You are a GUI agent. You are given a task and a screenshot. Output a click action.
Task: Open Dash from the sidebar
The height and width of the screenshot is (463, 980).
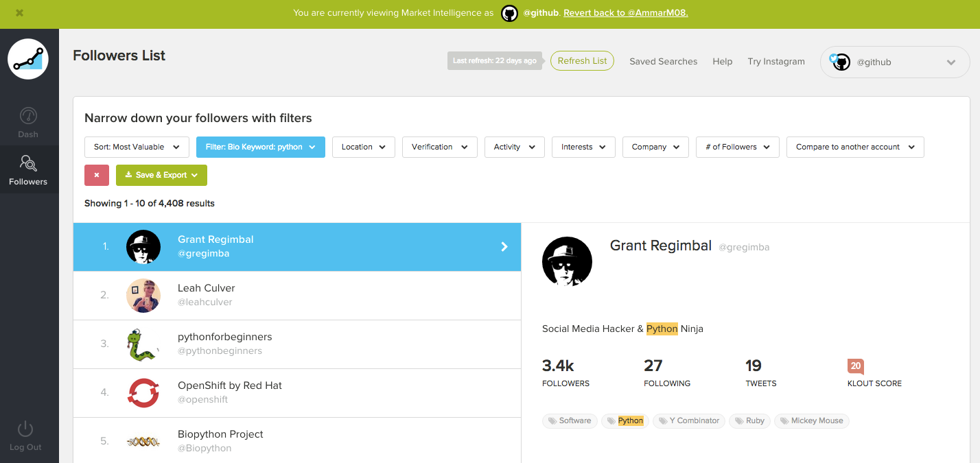pos(28,122)
